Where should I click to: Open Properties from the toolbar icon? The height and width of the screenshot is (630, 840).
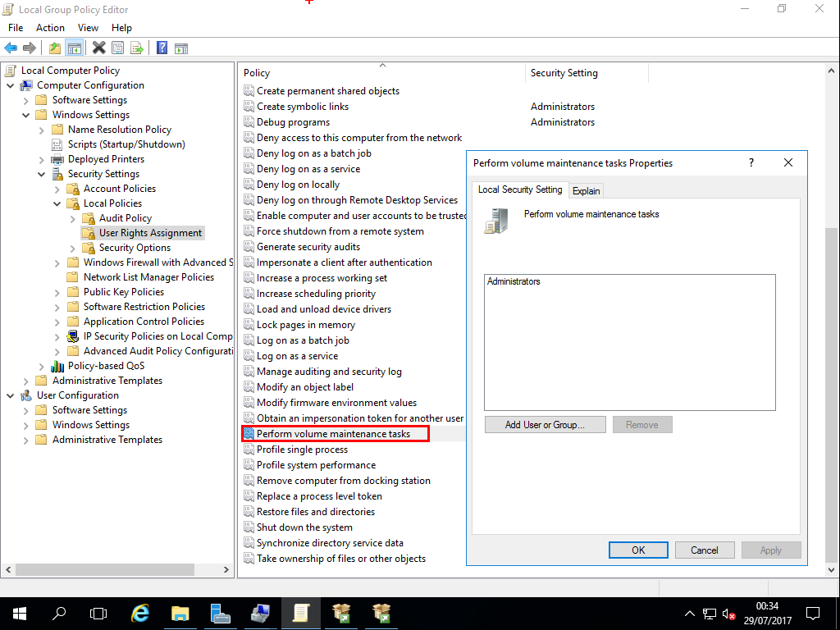point(118,48)
